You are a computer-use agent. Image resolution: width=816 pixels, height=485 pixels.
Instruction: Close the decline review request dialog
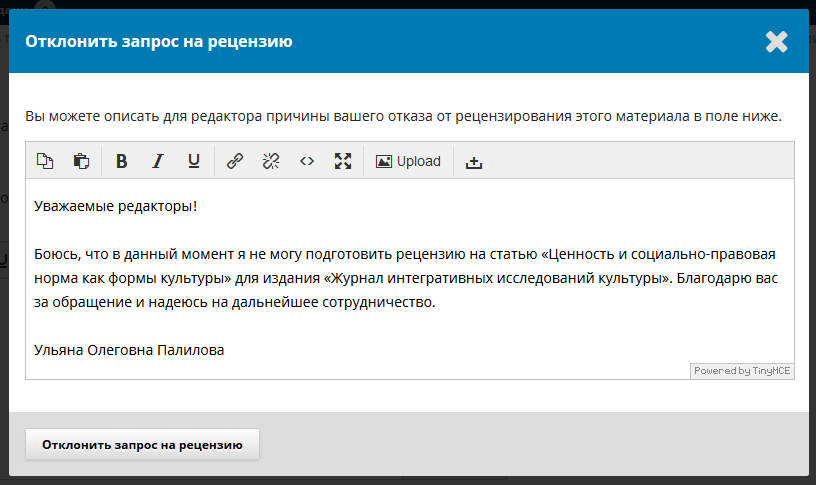pos(777,41)
